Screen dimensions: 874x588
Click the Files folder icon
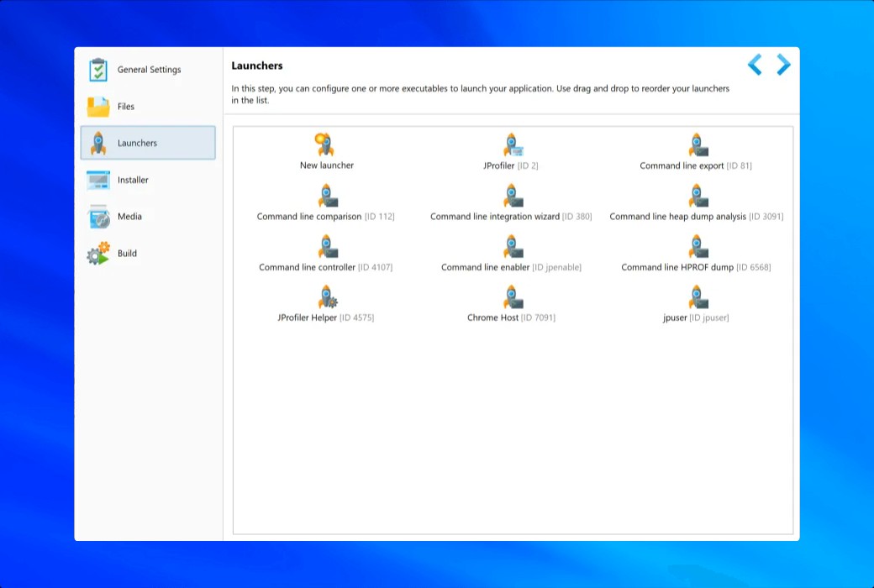click(98, 107)
